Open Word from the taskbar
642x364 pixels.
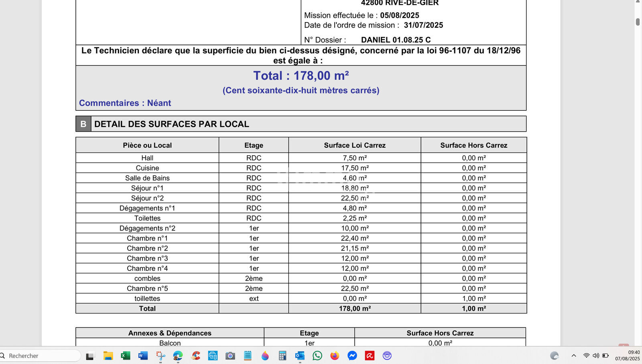(x=143, y=356)
